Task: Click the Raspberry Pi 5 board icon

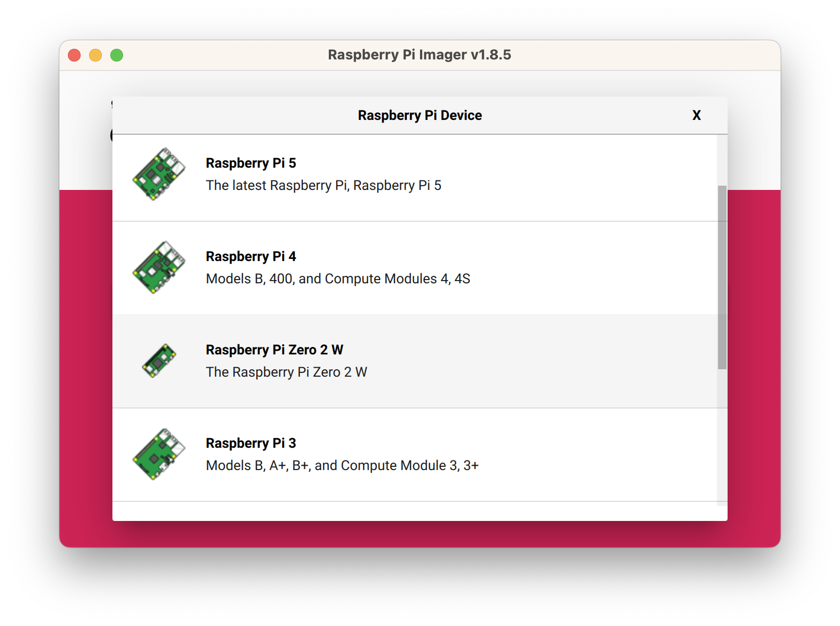Action: (x=159, y=174)
